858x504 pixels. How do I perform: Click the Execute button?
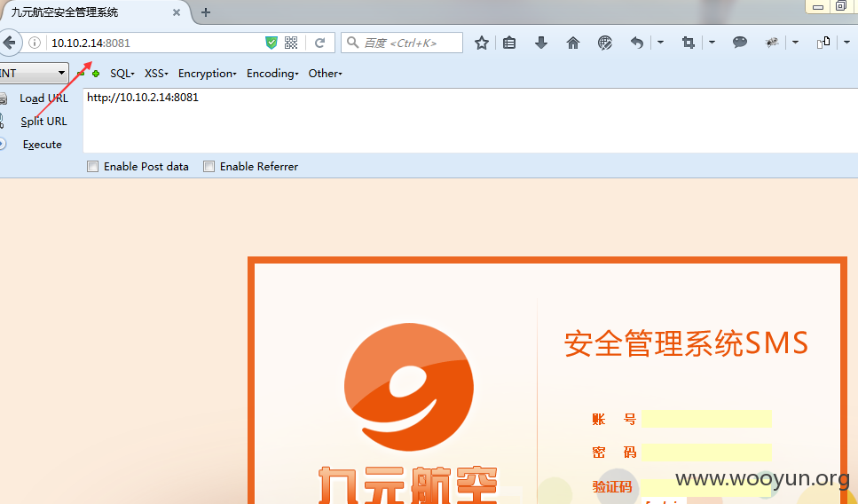(x=42, y=145)
